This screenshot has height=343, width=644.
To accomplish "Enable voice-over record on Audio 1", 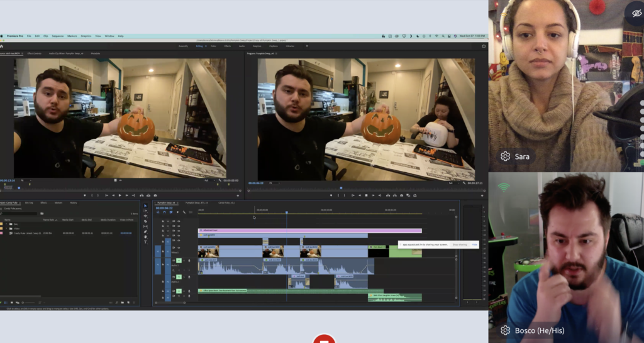I will pyautogui.click(x=189, y=261).
